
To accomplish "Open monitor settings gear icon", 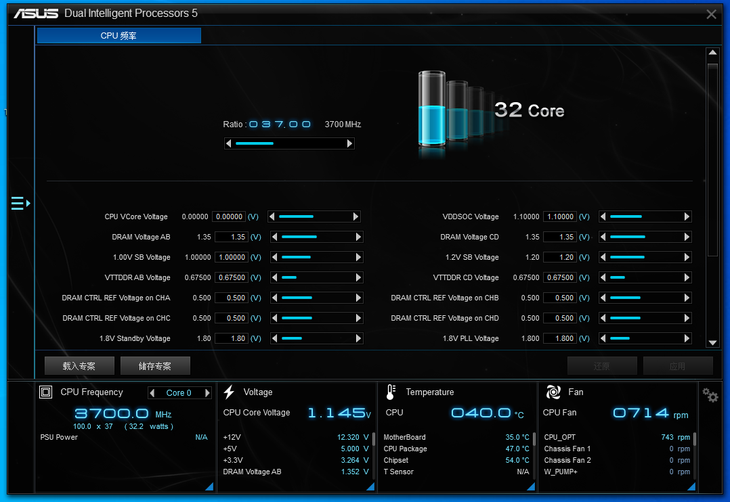I will point(710,395).
